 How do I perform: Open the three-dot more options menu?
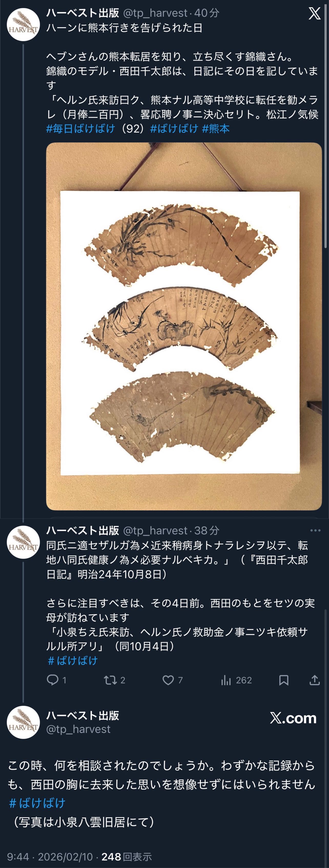coord(315,530)
